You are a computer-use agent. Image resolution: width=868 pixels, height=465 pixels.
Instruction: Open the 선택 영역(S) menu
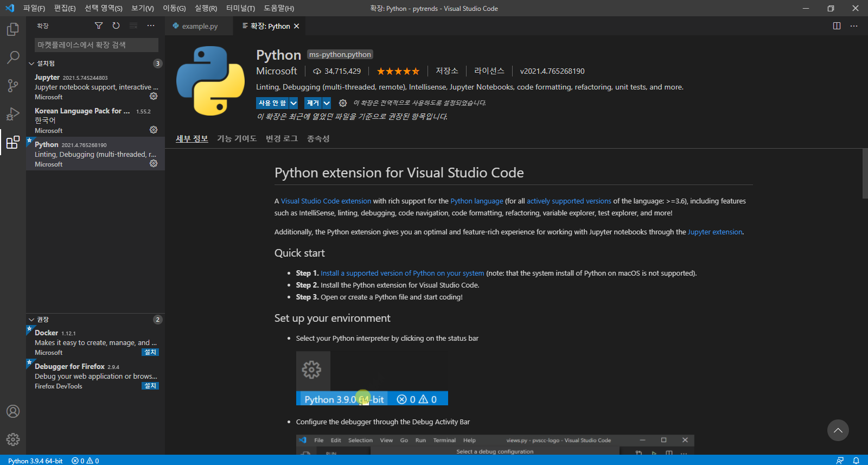click(104, 8)
